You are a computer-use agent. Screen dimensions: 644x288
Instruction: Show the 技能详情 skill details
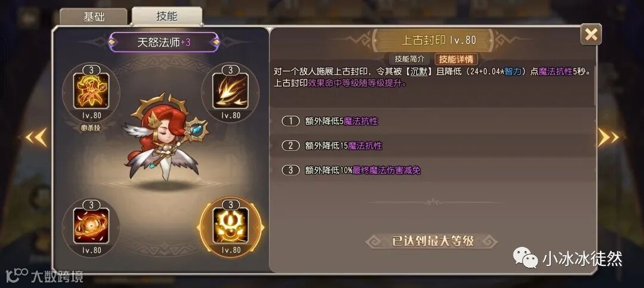click(x=456, y=59)
